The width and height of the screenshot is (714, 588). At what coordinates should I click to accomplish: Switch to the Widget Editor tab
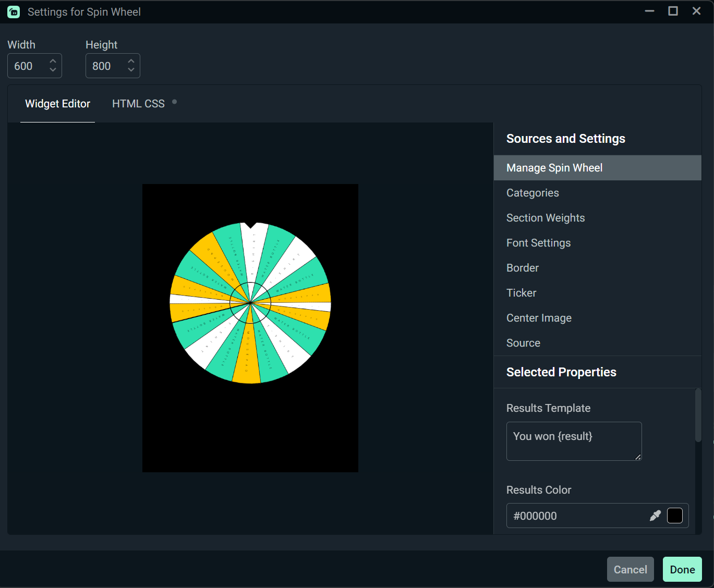(57, 103)
